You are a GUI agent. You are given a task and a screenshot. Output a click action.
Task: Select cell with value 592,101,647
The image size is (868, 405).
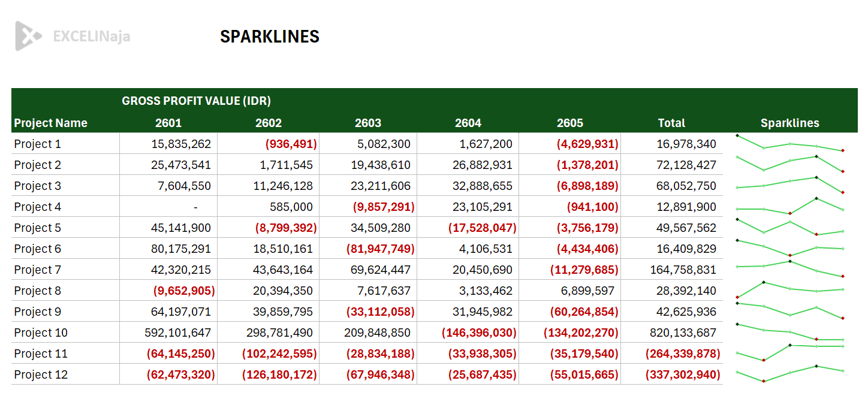(168, 333)
